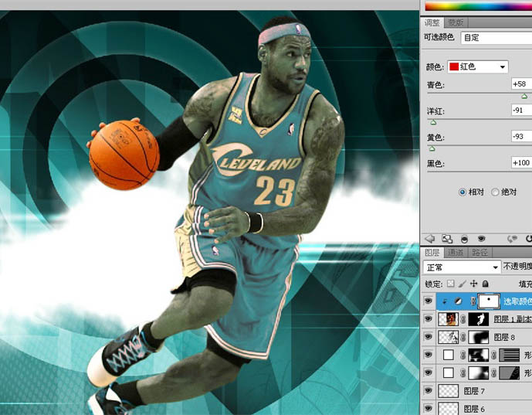
Task: Hide the 图层 6 layer
Action: 429,408
